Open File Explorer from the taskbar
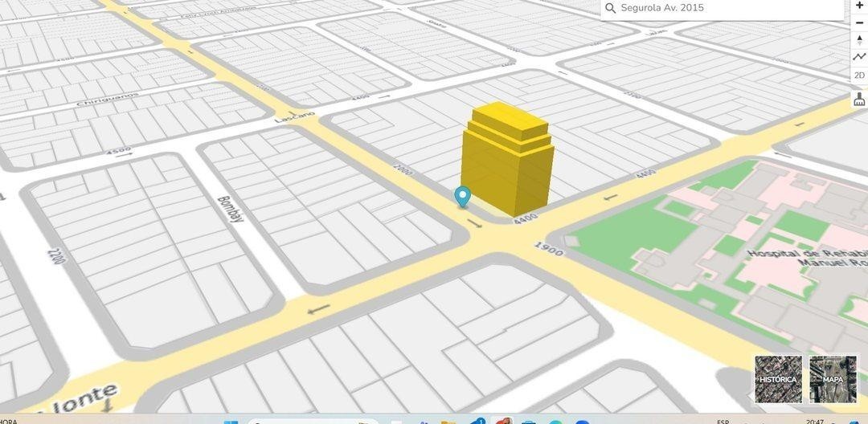 (x=448, y=421)
